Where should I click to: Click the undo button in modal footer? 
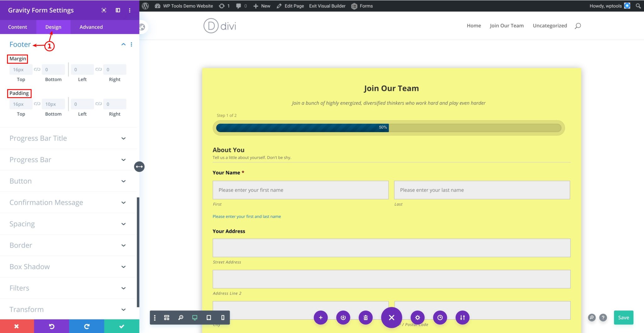[52, 326]
